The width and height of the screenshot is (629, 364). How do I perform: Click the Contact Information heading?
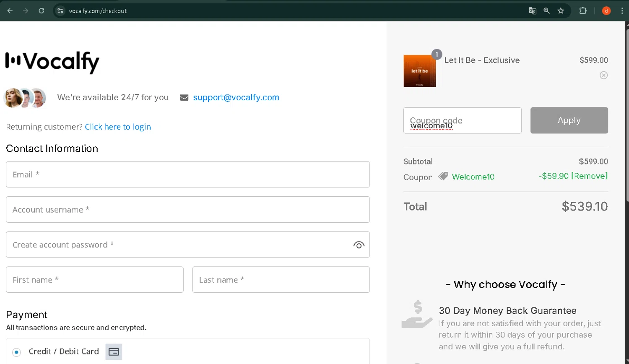(52, 148)
